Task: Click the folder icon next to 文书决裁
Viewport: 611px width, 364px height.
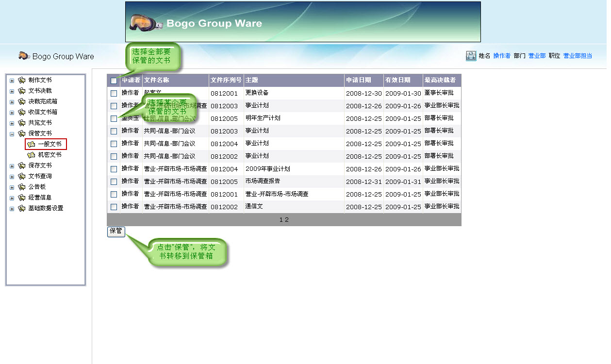Action: [x=21, y=91]
